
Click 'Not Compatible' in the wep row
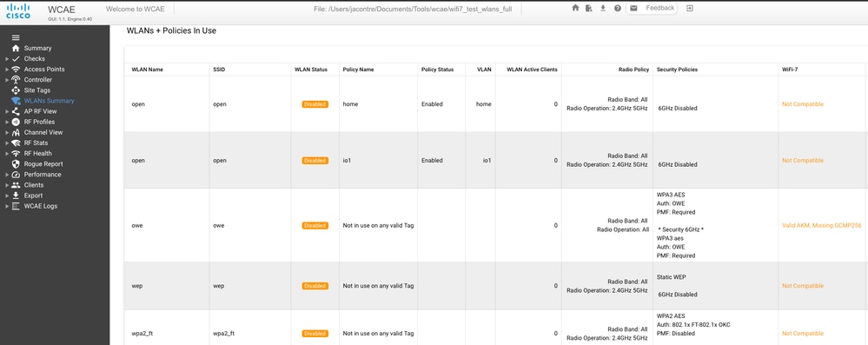coord(803,286)
